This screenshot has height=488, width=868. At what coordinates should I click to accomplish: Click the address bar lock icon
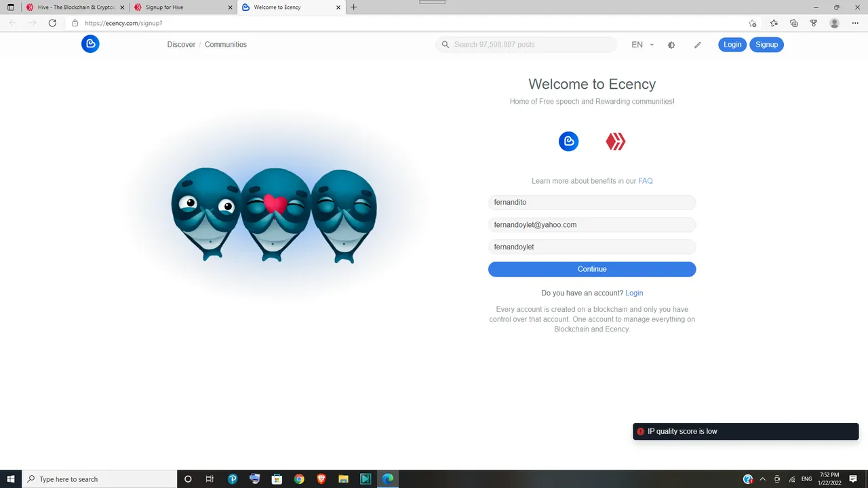point(75,23)
